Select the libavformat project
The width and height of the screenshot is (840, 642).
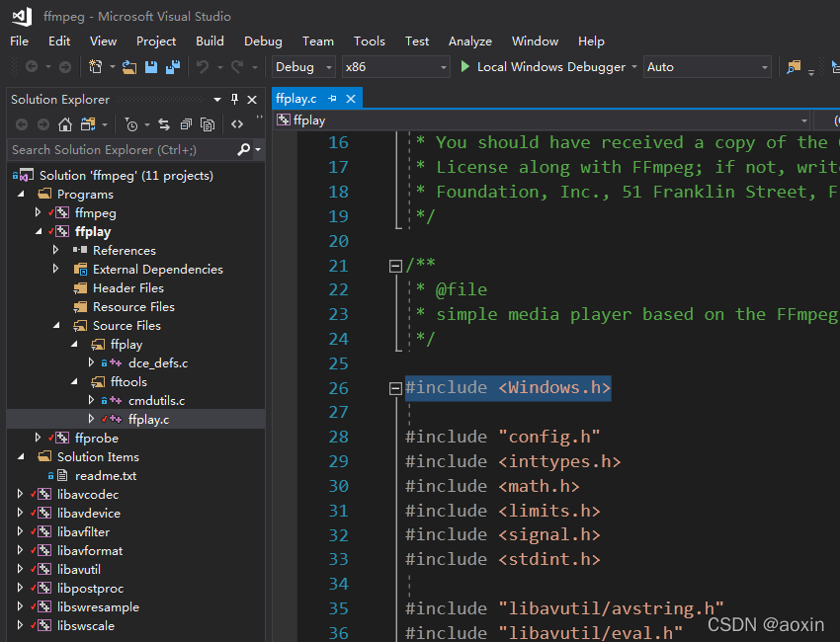(90, 550)
